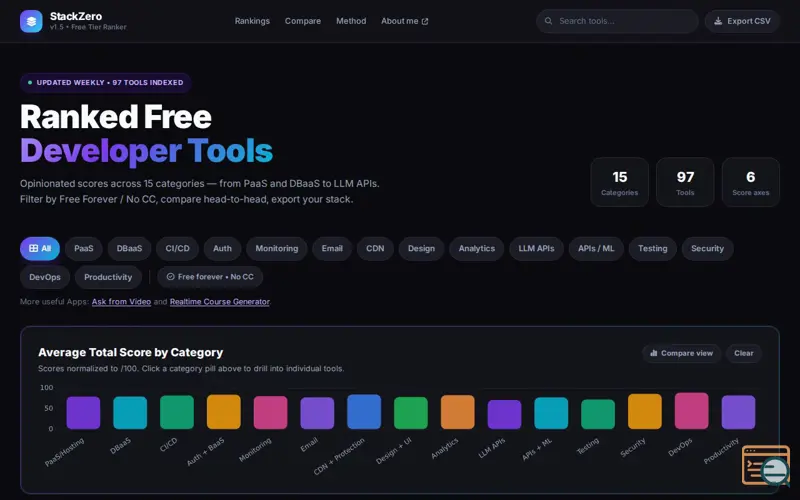This screenshot has height=500, width=800.
Task: Click the 97 Tools stat card
Action: tap(685, 182)
